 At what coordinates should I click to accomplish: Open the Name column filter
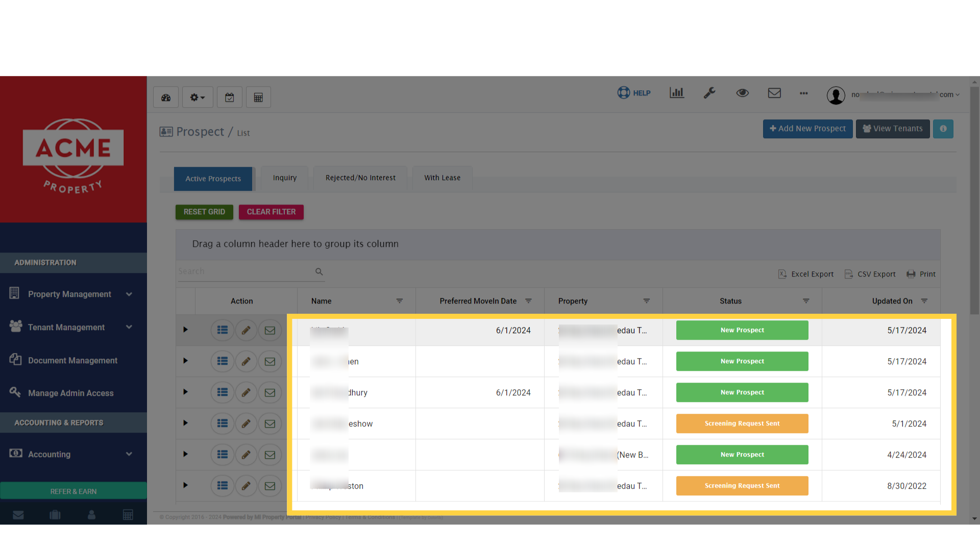pyautogui.click(x=400, y=302)
